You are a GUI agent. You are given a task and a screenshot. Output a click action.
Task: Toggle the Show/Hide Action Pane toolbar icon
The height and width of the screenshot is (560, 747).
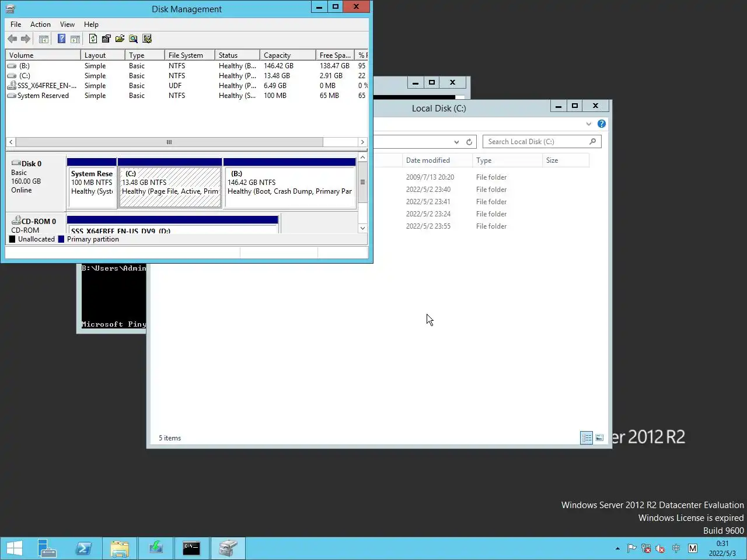click(x=75, y=39)
